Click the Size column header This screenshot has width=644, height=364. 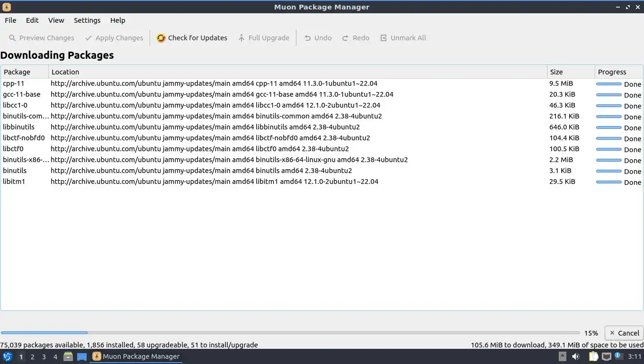(571, 72)
